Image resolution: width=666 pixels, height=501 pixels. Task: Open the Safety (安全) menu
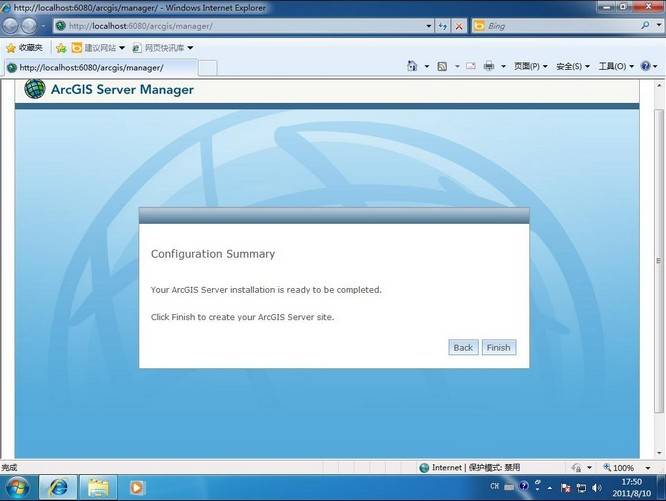click(573, 66)
